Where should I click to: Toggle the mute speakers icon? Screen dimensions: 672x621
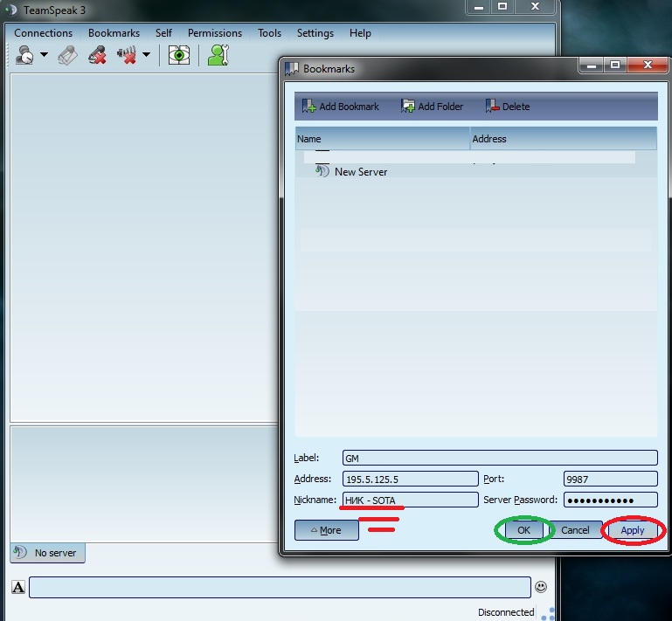(127, 55)
